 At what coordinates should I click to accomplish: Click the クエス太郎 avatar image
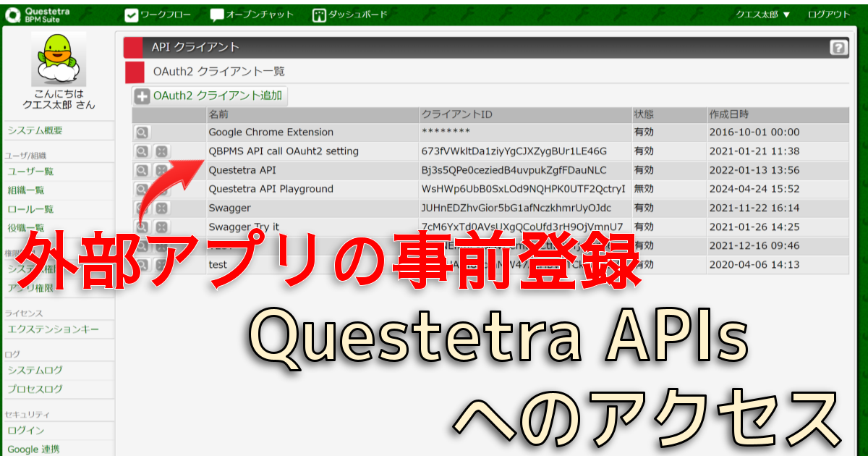59,59
